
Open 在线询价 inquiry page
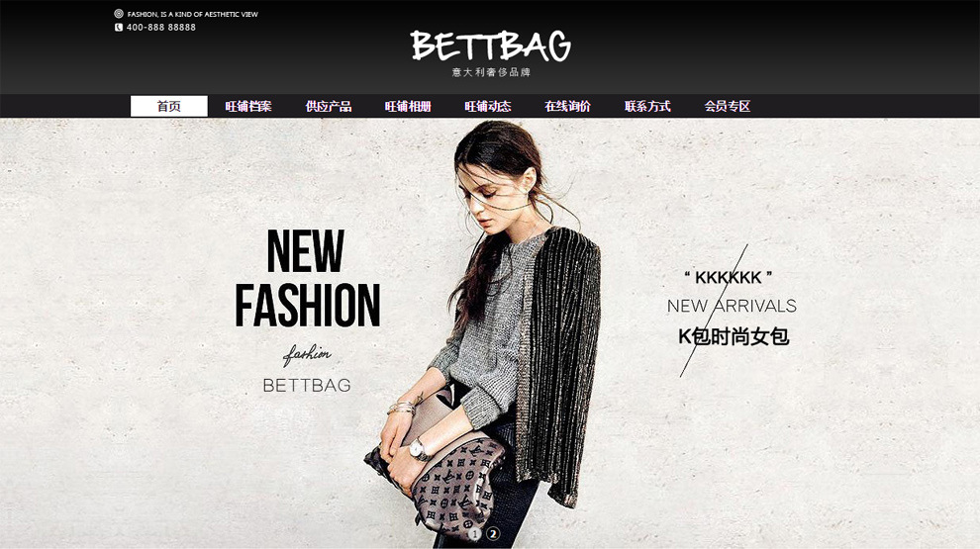[x=567, y=106]
